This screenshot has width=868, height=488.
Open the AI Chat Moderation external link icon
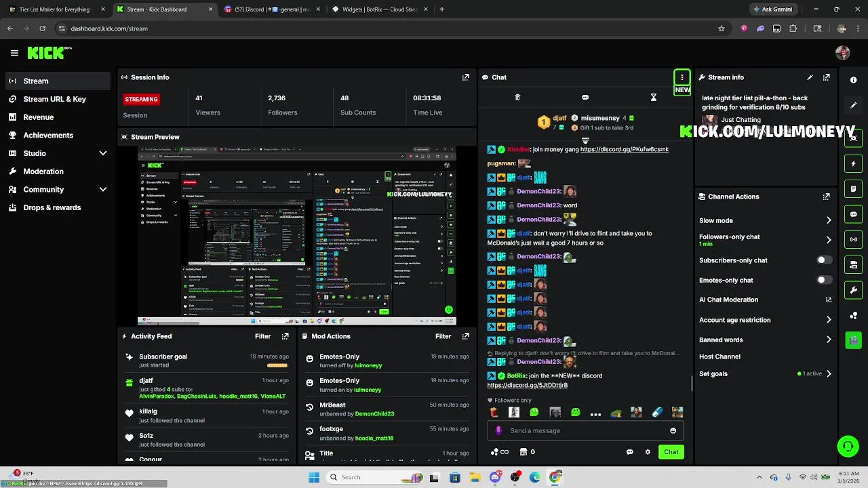click(x=829, y=300)
